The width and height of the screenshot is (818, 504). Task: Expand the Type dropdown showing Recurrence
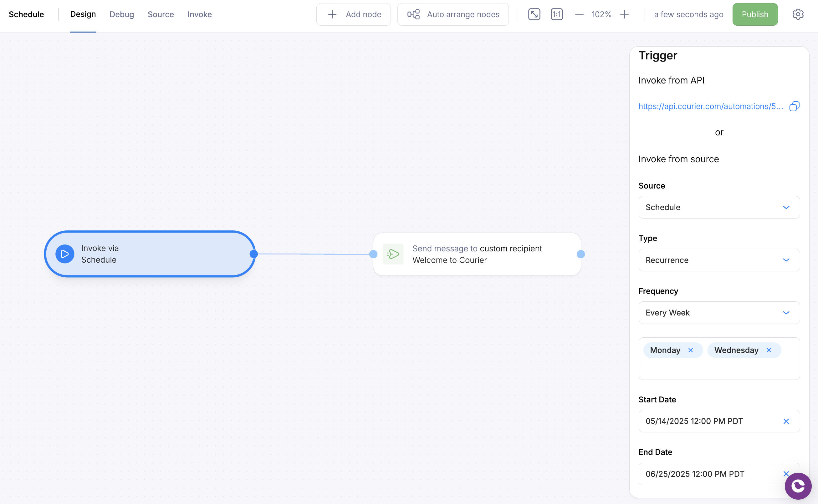719,260
